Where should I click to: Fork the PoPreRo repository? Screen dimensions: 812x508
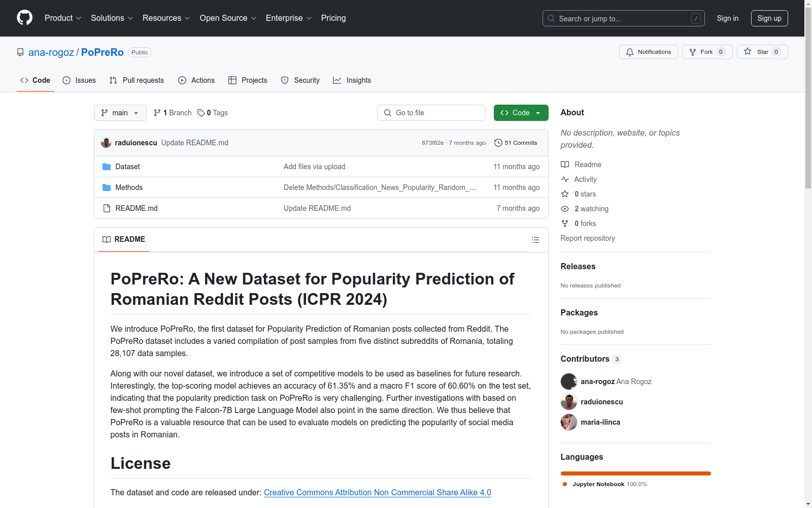707,52
